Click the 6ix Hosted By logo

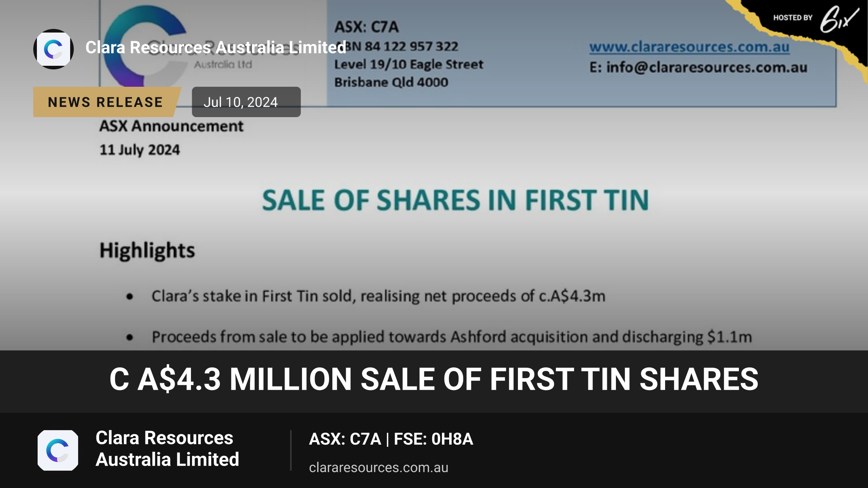816,18
